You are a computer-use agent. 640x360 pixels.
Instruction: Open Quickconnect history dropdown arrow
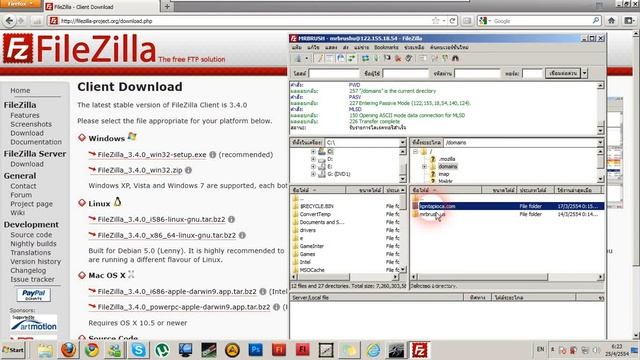click(584, 73)
